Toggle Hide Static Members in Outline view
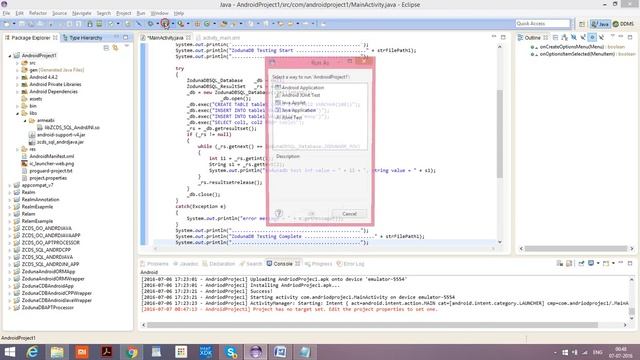The width and height of the screenshot is (640, 360). [583, 38]
